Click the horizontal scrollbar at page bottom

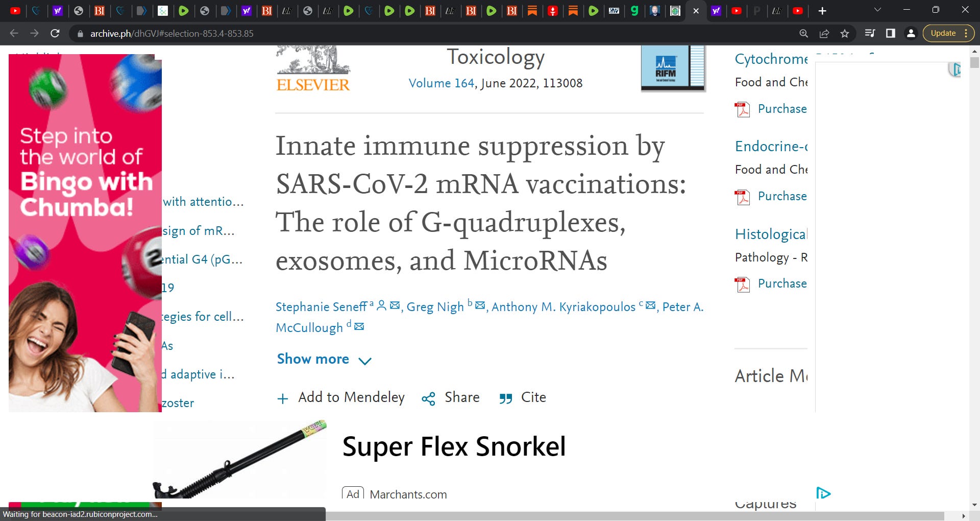(x=635, y=516)
